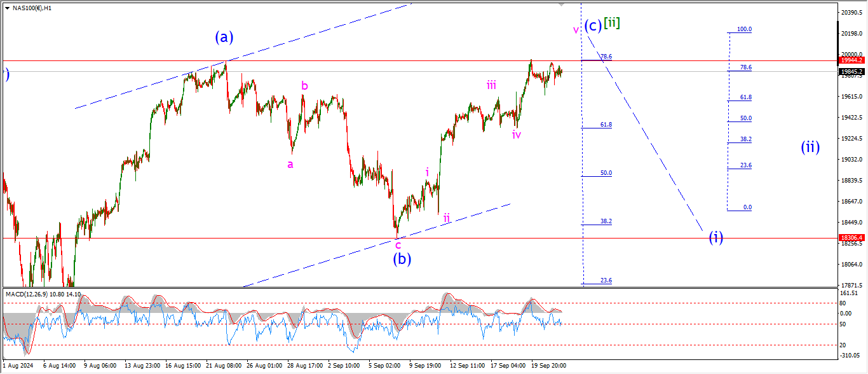Select the blue (b) wave label
868x374 pixels.
402,259
